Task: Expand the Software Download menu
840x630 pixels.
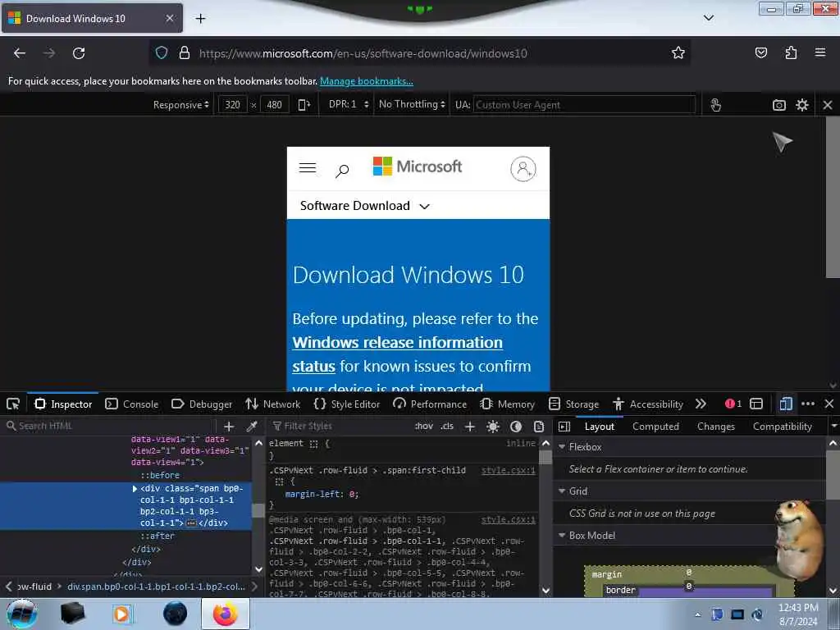Action: [x=365, y=206]
